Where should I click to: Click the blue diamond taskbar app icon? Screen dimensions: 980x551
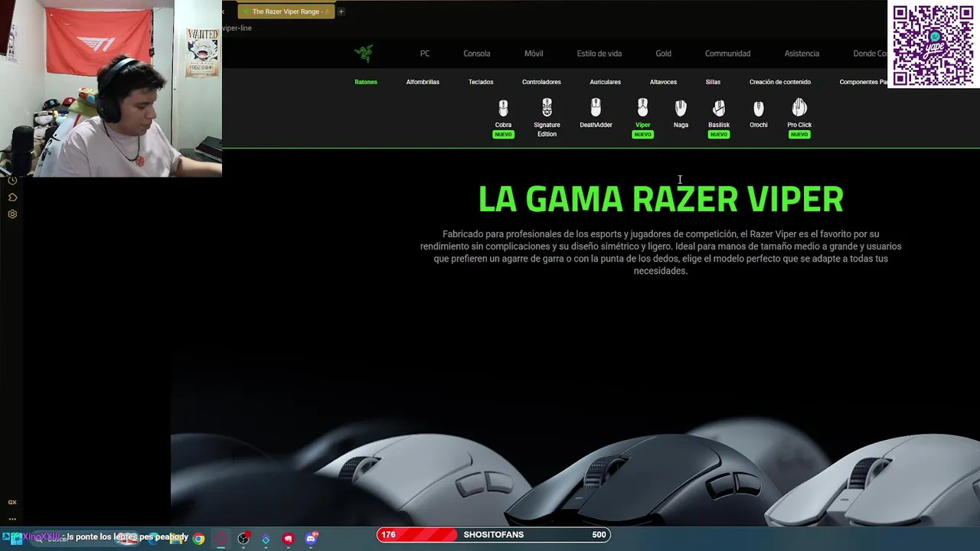tap(266, 539)
